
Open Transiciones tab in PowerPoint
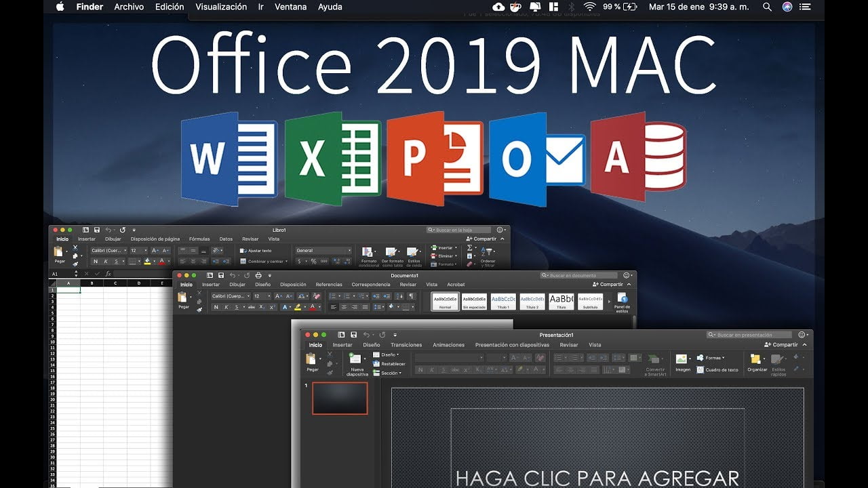(x=406, y=345)
